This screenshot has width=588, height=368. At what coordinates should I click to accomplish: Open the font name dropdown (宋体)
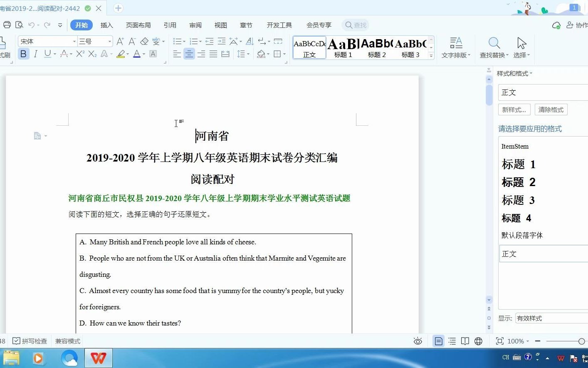[74, 41]
